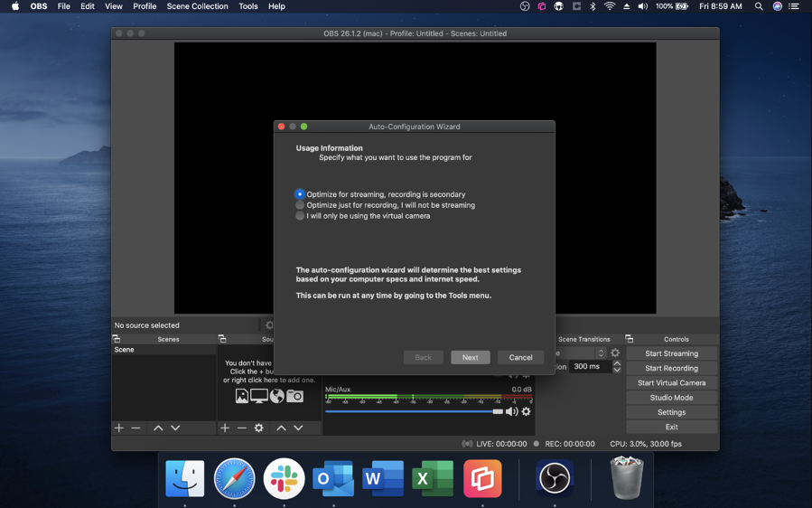The width and height of the screenshot is (812, 508).
Task: Click the Start Recording button
Action: click(x=671, y=368)
